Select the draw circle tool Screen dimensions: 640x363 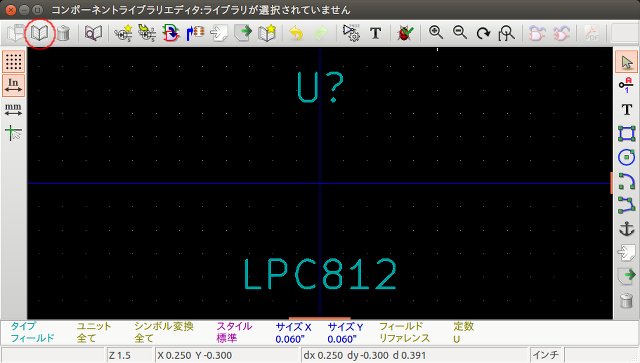click(627, 157)
